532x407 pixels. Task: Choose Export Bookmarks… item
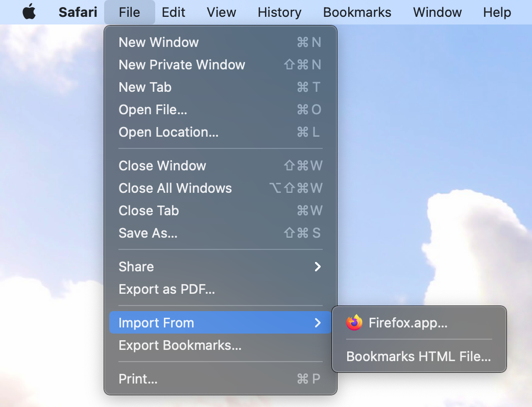point(180,345)
